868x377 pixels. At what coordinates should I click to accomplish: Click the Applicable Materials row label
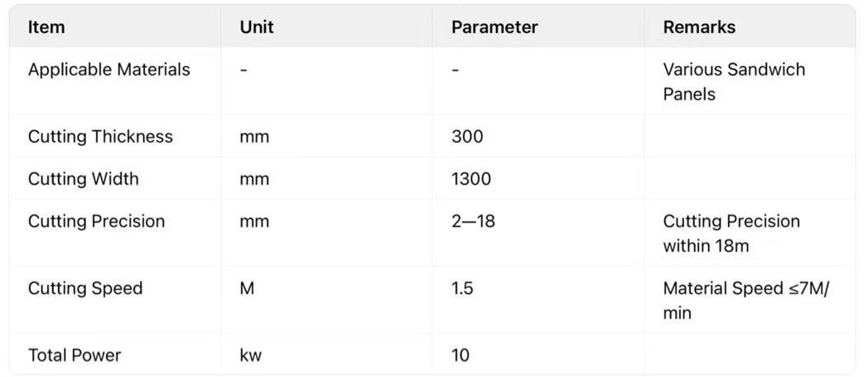(x=109, y=70)
